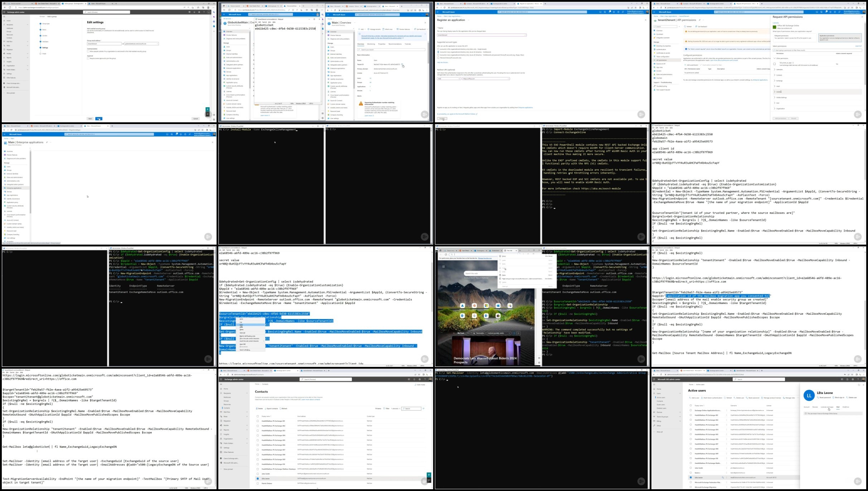Click the Request API permissions panel scrollbar
This screenshot has width=868, height=491.
click(x=865, y=54)
